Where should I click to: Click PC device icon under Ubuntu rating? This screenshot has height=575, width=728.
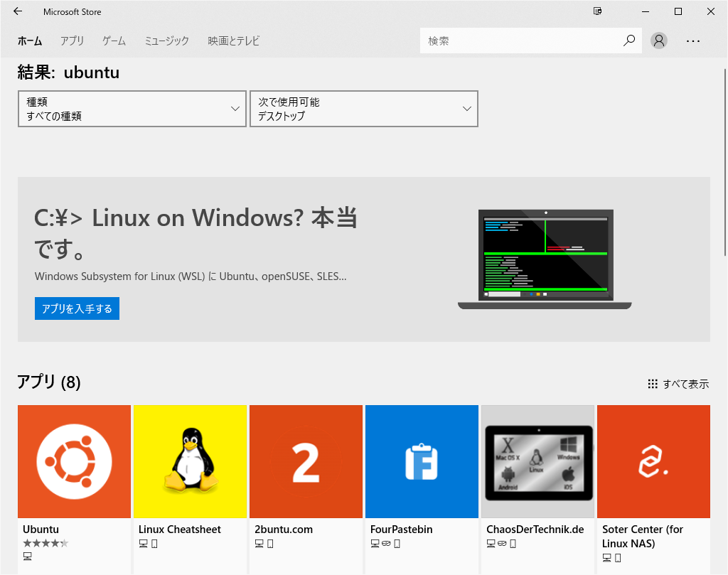[x=28, y=556]
